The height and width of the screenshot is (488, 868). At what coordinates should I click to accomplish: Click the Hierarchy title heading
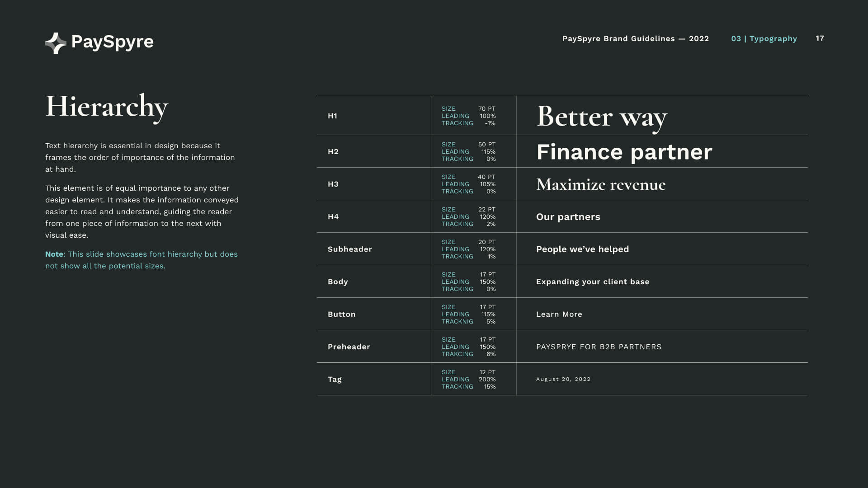tap(107, 107)
